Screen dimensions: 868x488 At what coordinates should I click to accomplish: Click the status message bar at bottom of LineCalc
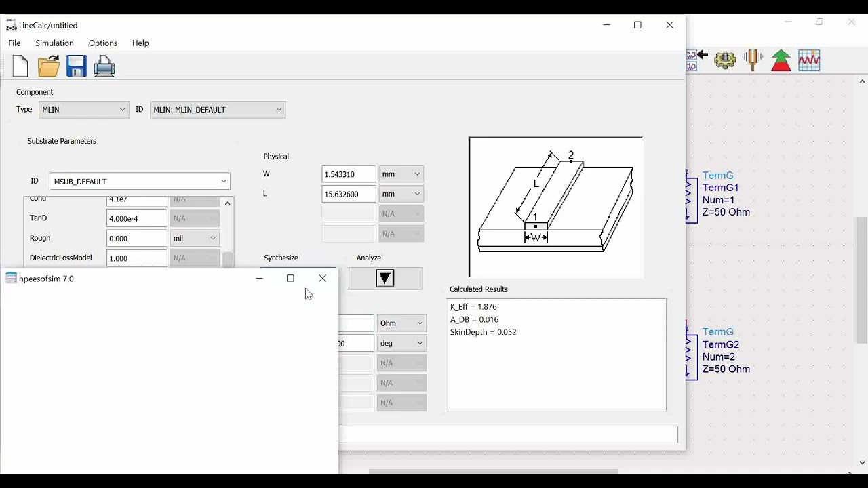(x=508, y=434)
